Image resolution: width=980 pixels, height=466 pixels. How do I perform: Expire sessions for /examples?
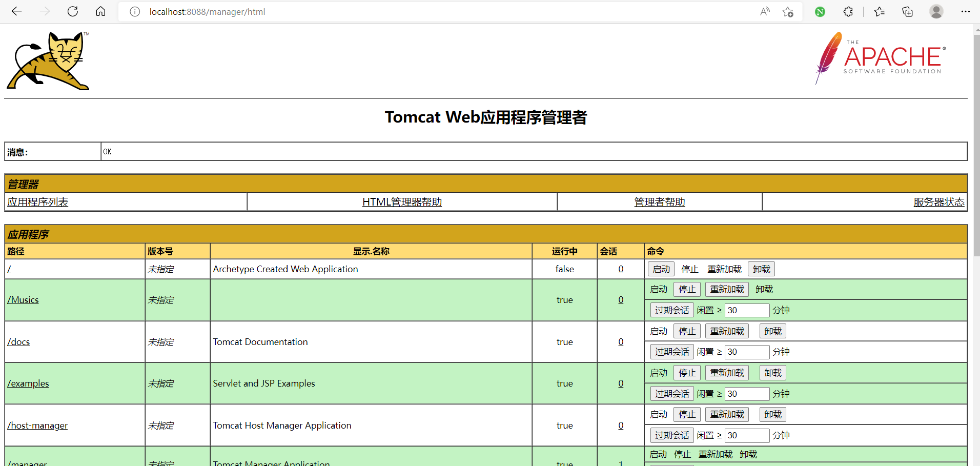(x=672, y=394)
